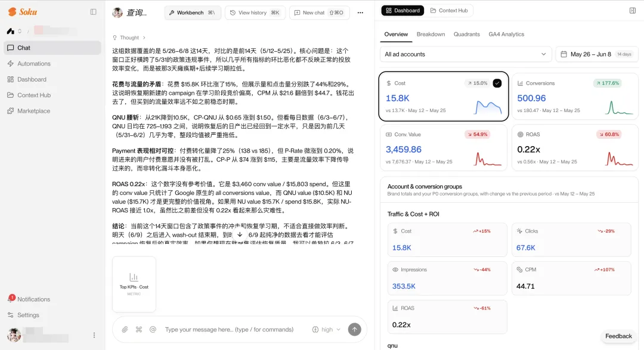Click the Impressions value 353.5K
Viewport: 644px width, 350px height.
coord(404,286)
